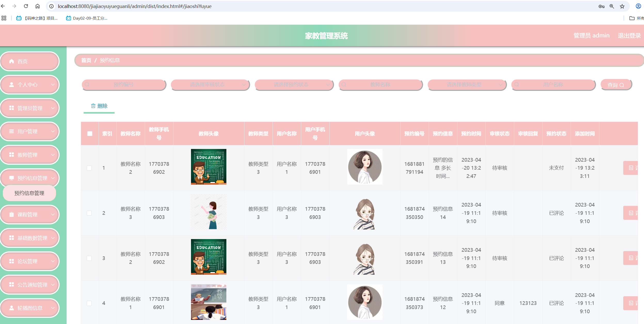
Task: Open the apps grid icon in bookmarks bar
Action: point(4,18)
